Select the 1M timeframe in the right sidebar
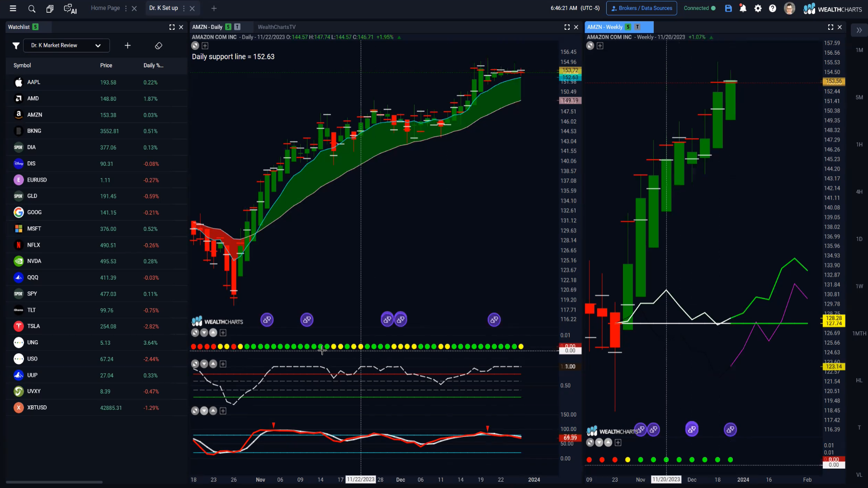This screenshot has height=488, width=868. point(859,50)
